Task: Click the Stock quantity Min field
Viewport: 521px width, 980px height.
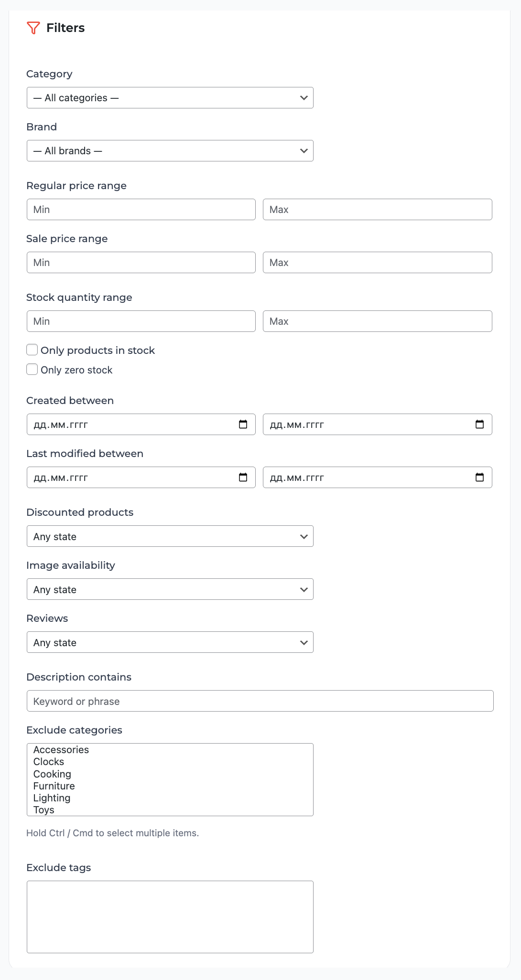Action: click(x=141, y=321)
